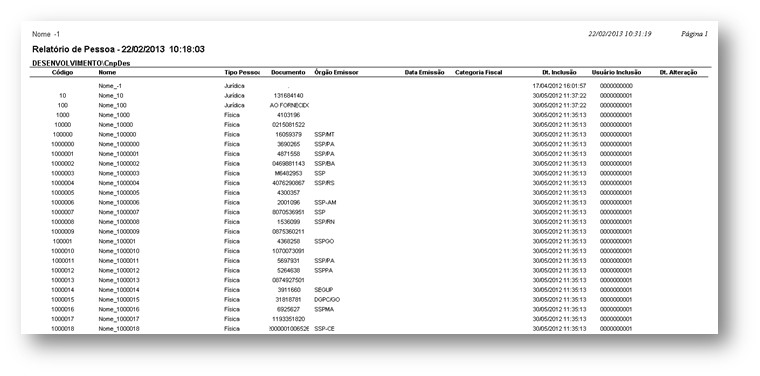Click the Código column header
Viewport: 760px width, 376px height.
click(x=63, y=72)
